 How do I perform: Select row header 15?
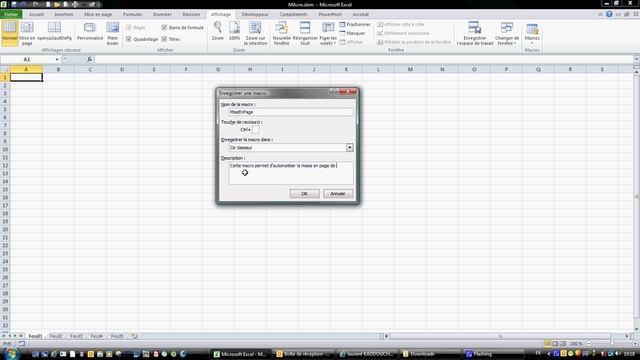(x=5, y=189)
